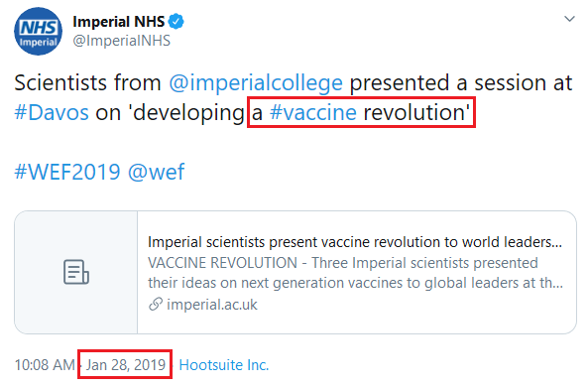Open the @wef mention
Viewport: 588px width, 387px height.
(156, 172)
